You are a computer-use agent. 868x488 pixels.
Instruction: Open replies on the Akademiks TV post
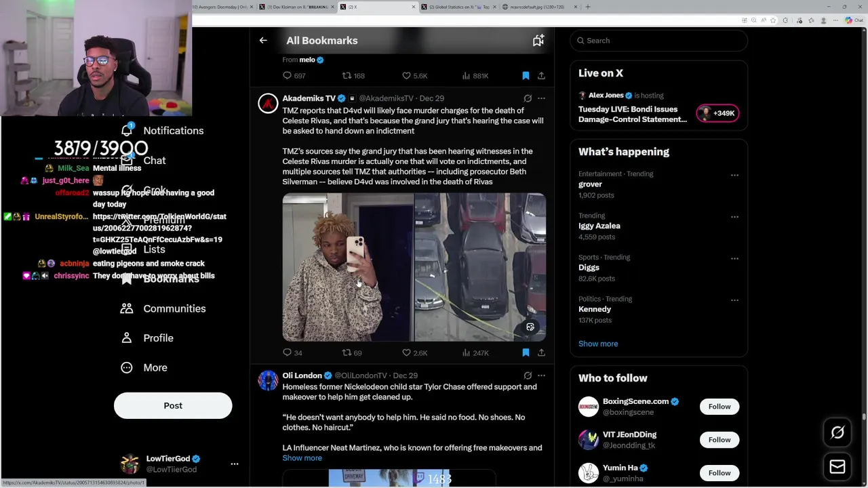(x=292, y=352)
